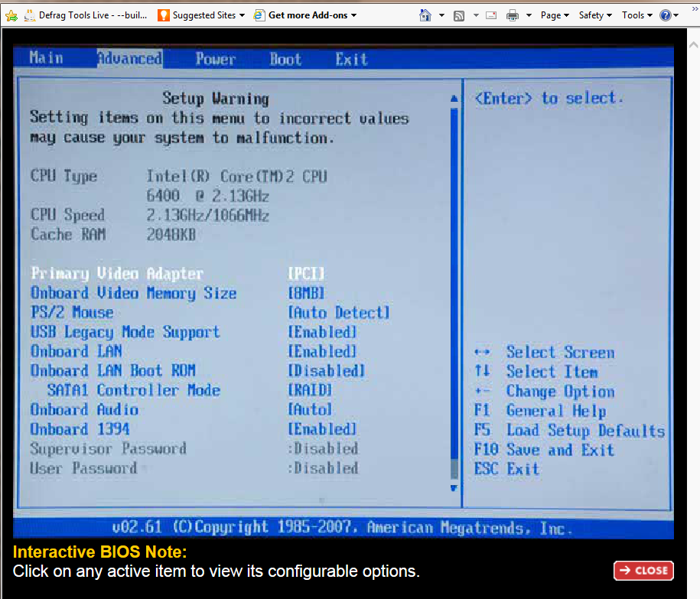Switch to the Boot BIOS tab
Screen dimensions: 700x599
[285, 59]
